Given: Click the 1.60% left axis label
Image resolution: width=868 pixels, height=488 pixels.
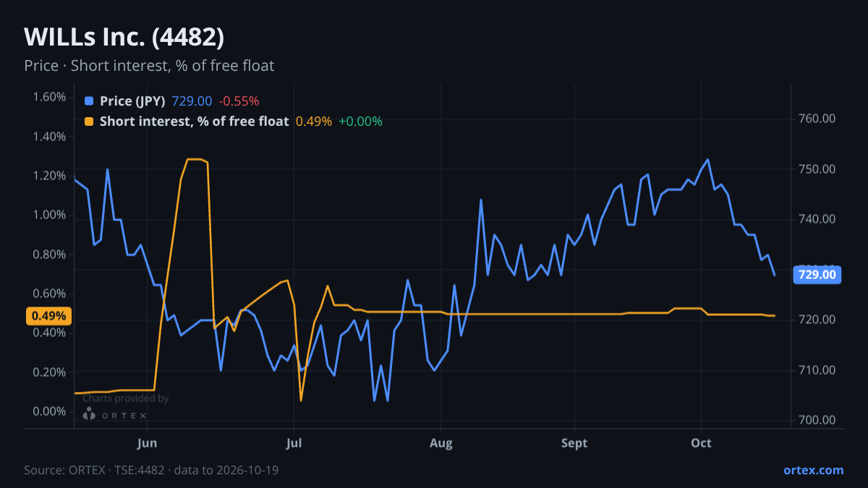Looking at the screenshot, I should pyautogui.click(x=49, y=97).
